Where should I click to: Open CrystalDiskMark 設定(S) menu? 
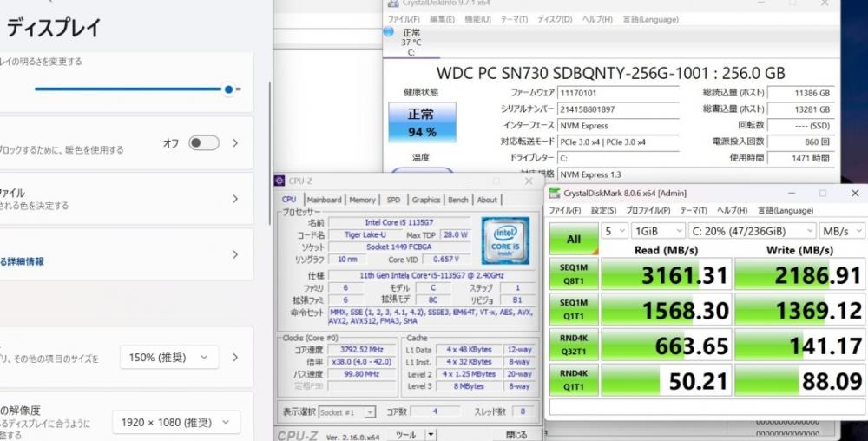[x=603, y=211]
